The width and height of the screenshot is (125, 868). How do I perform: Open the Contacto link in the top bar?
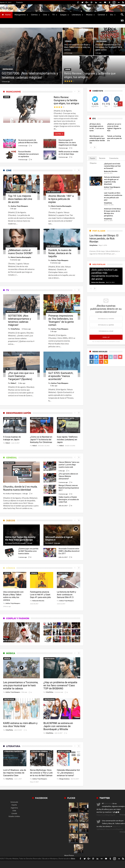tap(20, 2)
